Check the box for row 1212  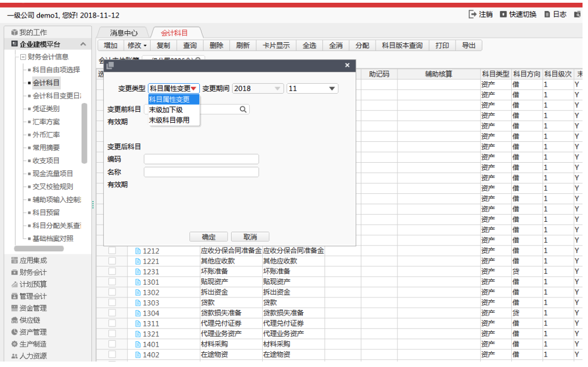tap(112, 251)
